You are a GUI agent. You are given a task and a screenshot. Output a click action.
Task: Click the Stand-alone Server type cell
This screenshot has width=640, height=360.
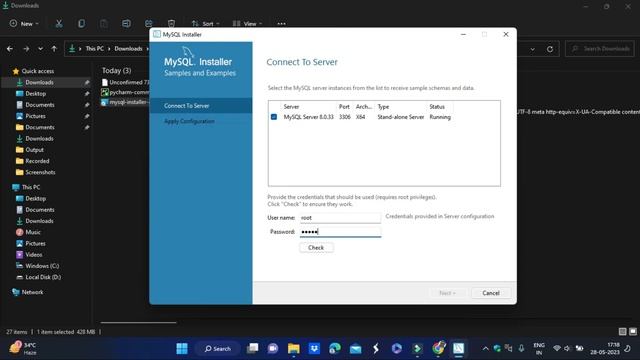point(400,117)
